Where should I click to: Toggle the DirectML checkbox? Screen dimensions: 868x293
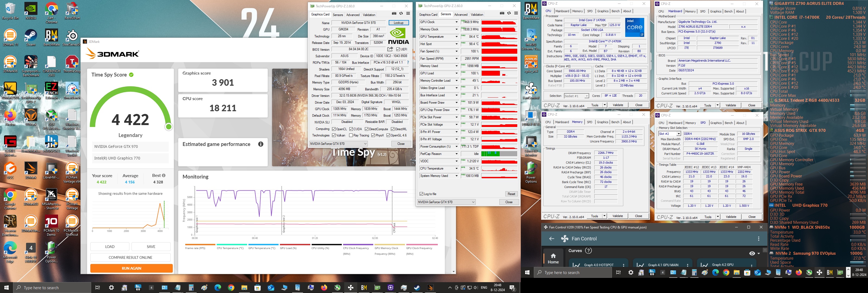point(392,129)
